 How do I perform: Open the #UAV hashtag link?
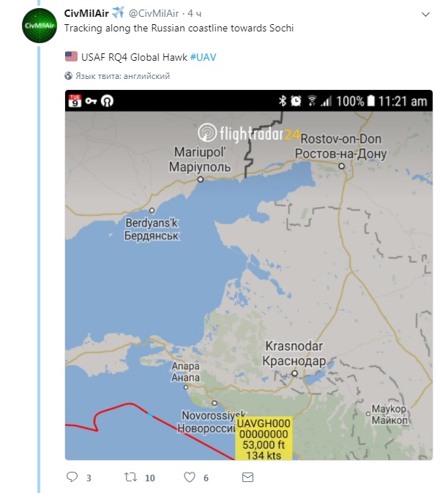(x=203, y=56)
